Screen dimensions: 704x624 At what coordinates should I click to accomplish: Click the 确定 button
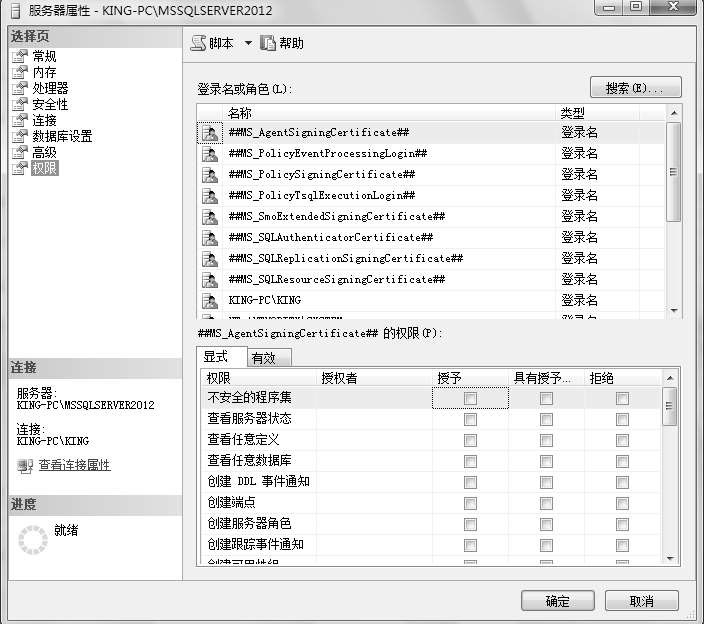[x=558, y=601]
